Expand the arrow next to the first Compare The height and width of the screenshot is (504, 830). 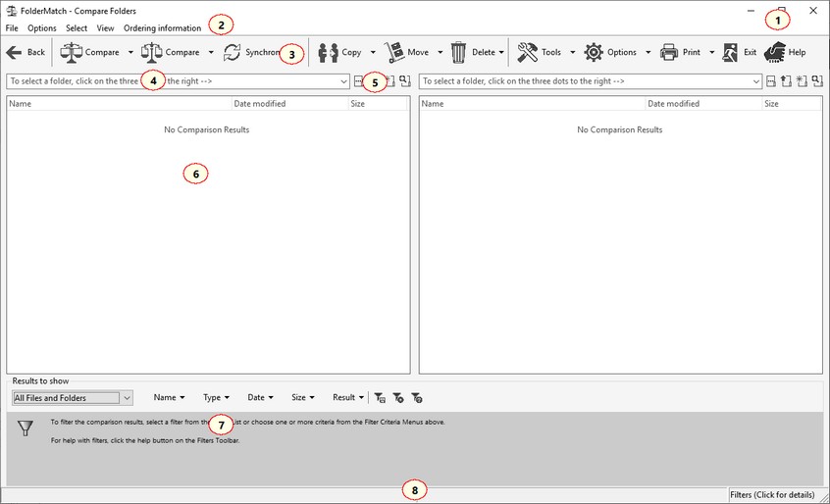(130, 52)
